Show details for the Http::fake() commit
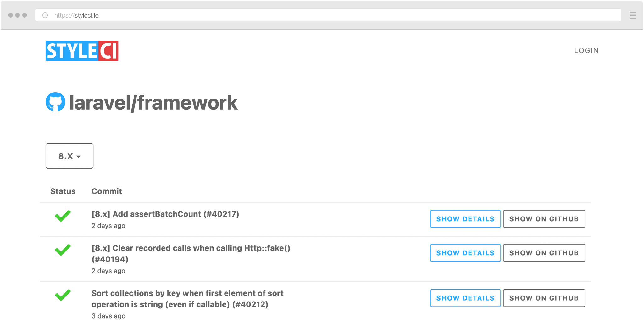 tap(465, 253)
